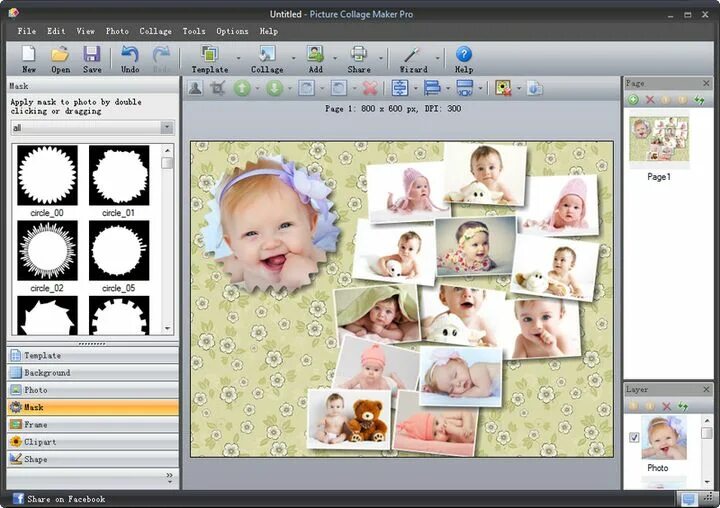
Task: Select the Page1 thumbnail in Page panel
Action: (x=659, y=139)
